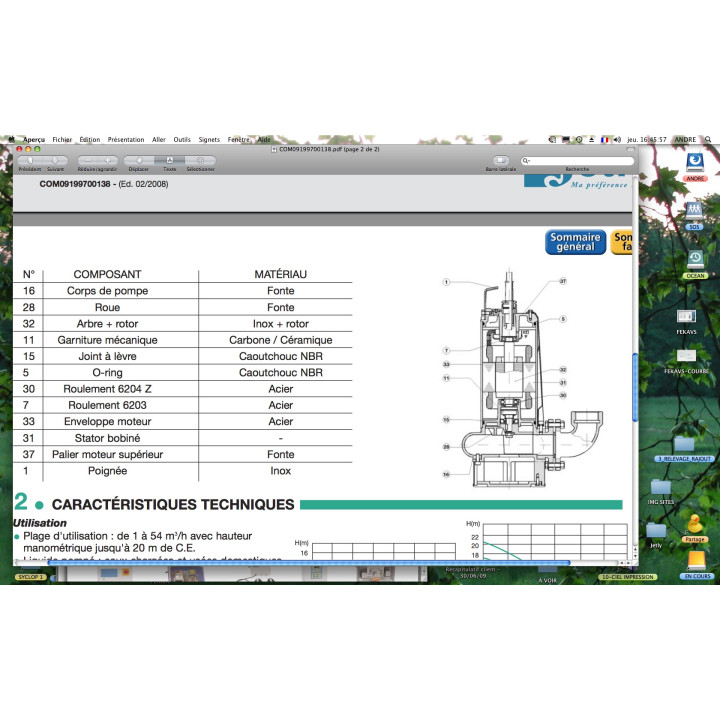Open the Apple menu
Viewport: 720px width, 720px height.
click(11, 139)
